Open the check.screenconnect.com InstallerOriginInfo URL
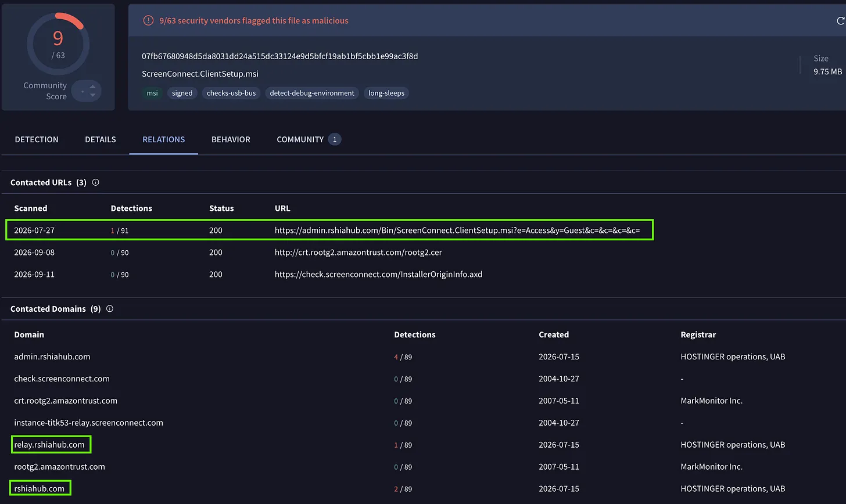 coord(378,275)
